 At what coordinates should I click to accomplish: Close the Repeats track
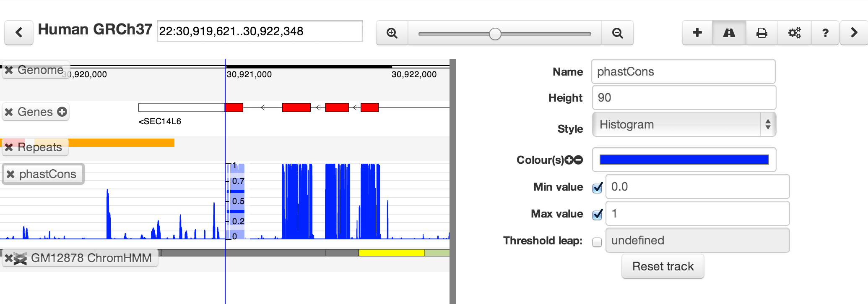tap(9, 147)
